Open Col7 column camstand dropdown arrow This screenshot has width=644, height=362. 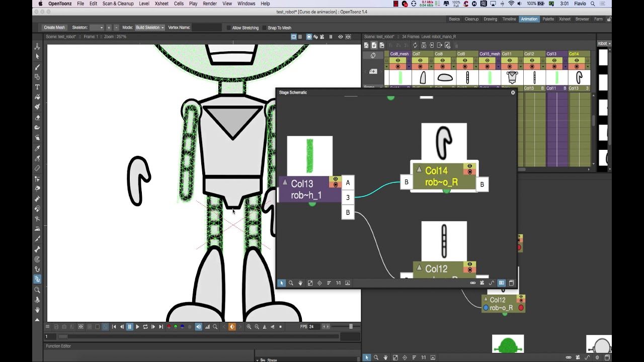point(431,66)
